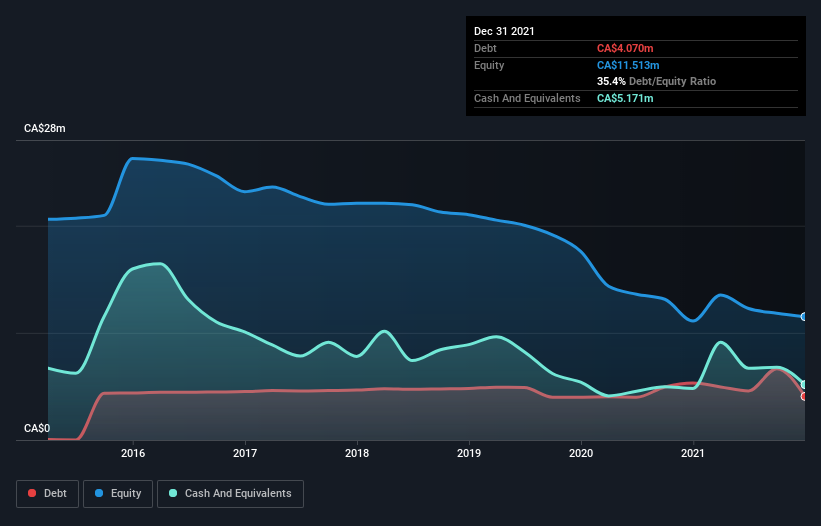Click the Dec 31 2021 tooltip date
This screenshot has width=821, height=526.
[504, 31]
